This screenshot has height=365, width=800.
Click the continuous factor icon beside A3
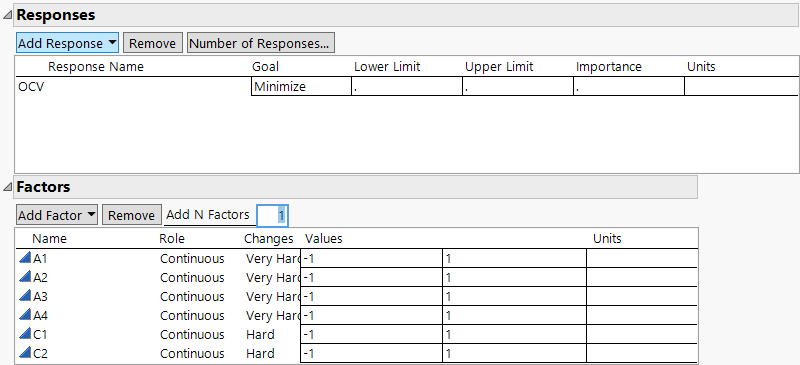[x=24, y=296]
